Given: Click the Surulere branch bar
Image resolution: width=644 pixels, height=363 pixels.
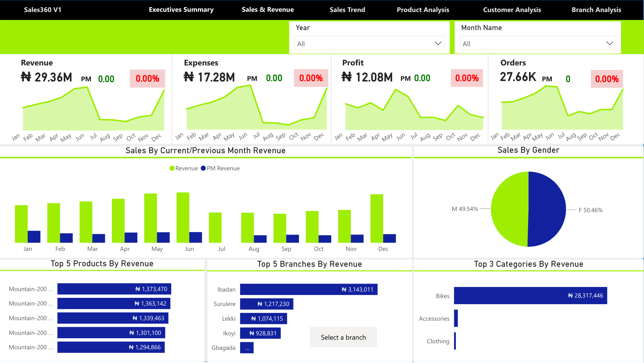Looking at the screenshot, I should (x=267, y=304).
